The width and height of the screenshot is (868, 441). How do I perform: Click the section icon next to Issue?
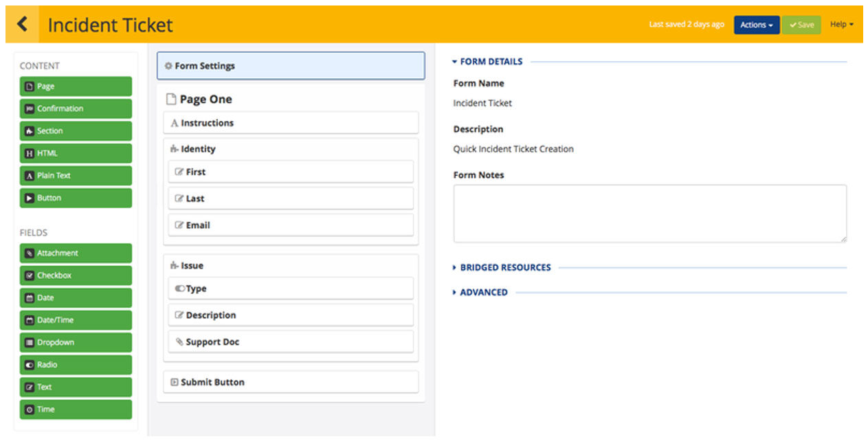tap(174, 266)
